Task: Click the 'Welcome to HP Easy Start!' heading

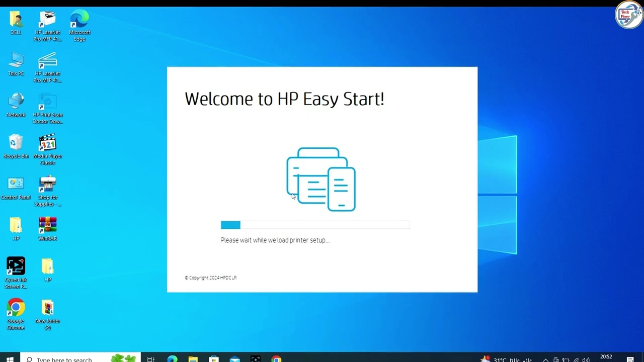Action: tap(284, 99)
